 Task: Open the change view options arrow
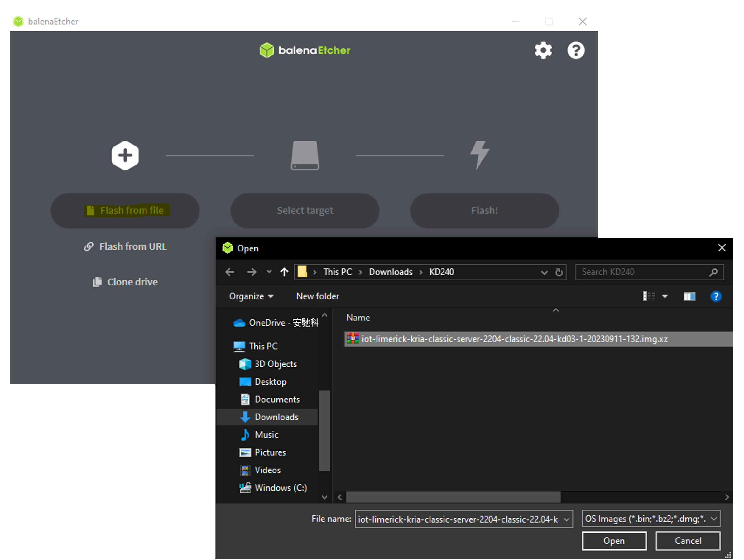[665, 296]
